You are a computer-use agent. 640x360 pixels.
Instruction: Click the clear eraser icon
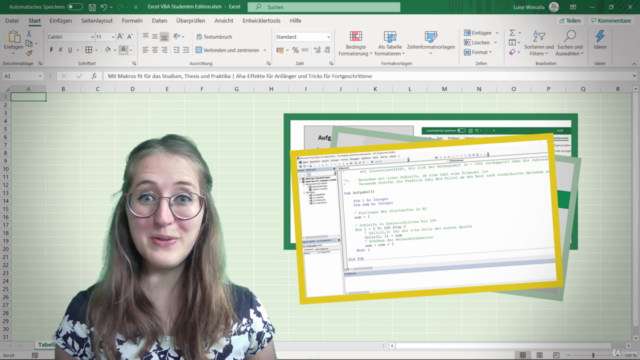pos(512,52)
